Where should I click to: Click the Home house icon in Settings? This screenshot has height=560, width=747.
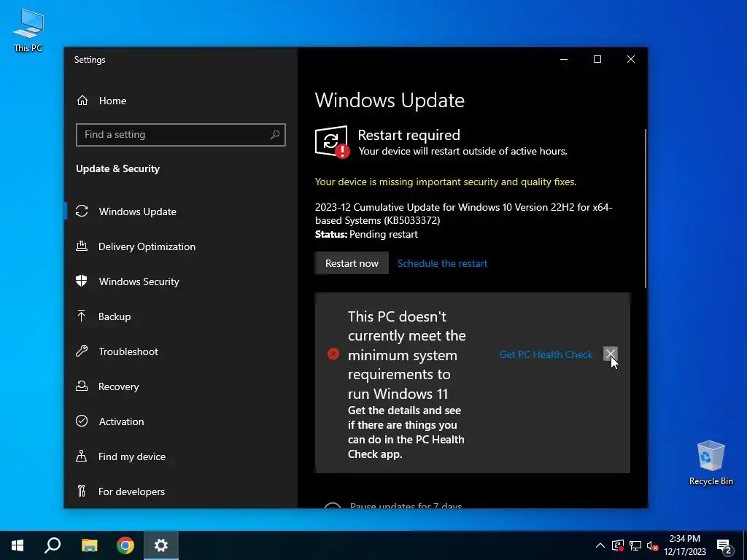pos(82,101)
